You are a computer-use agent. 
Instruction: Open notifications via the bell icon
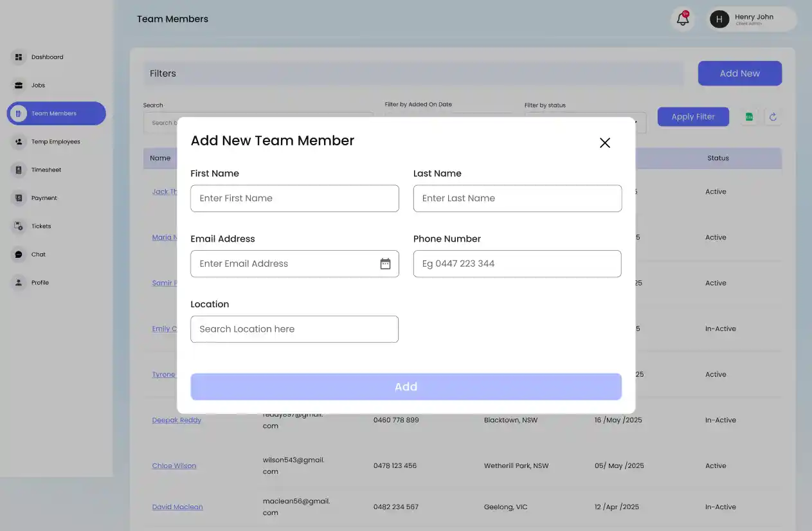click(682, 19)
